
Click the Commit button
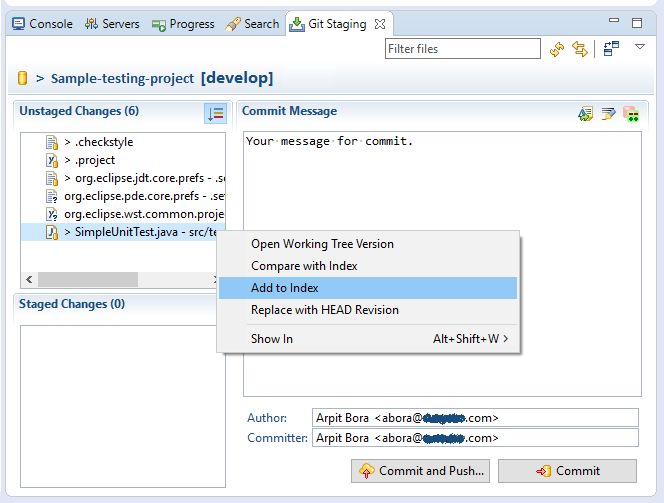pos(567,471)
